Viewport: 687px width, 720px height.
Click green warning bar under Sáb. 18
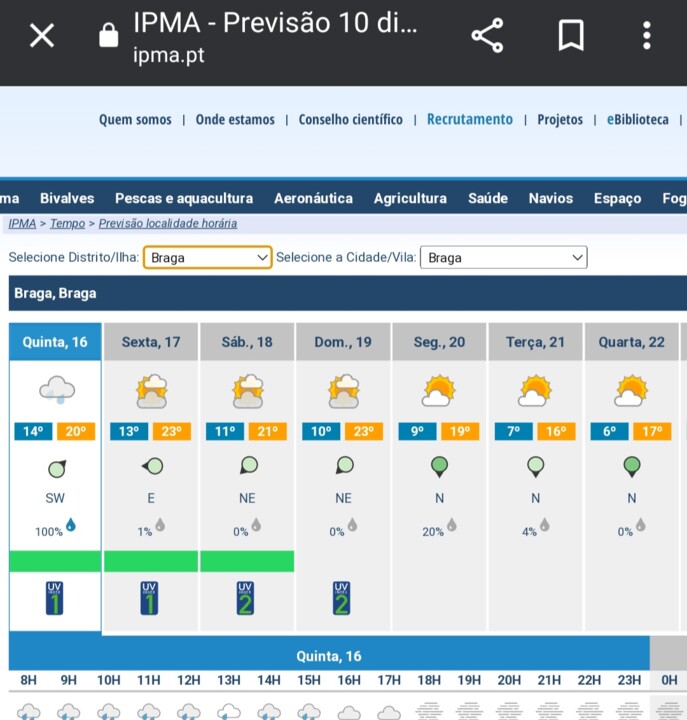coord(247,561)
